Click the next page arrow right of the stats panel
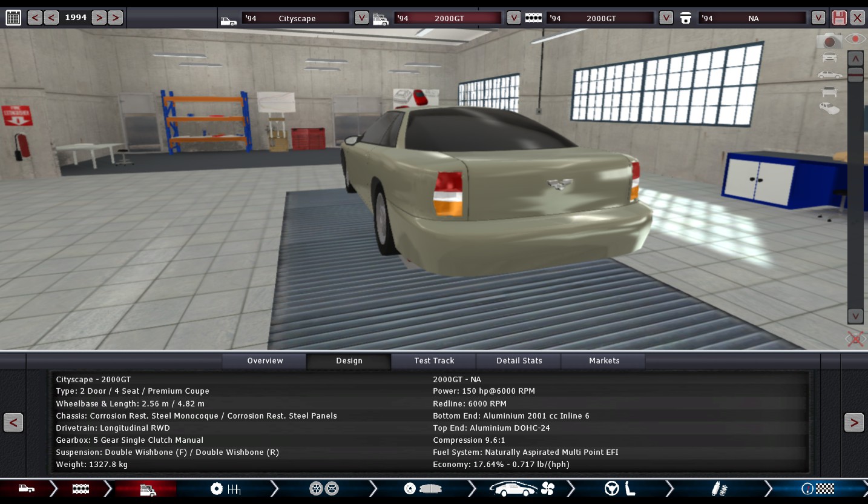The image size is (868, 504). point(854,422)
